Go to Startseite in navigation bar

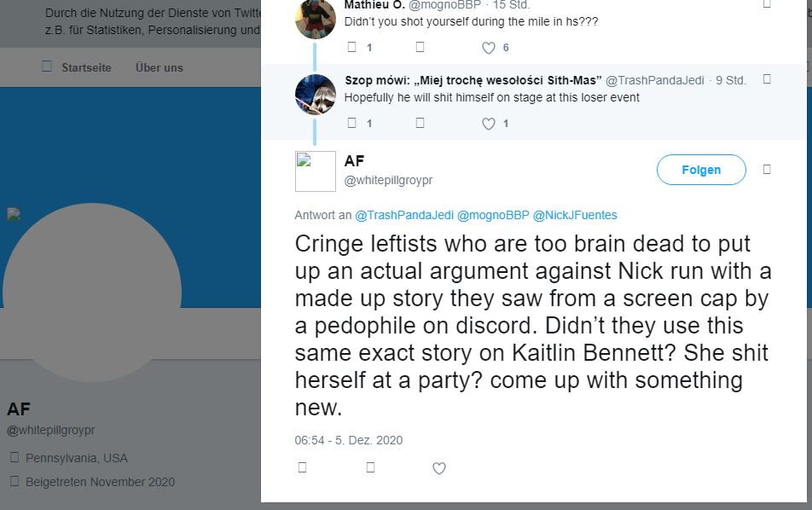tap(86, 68)
